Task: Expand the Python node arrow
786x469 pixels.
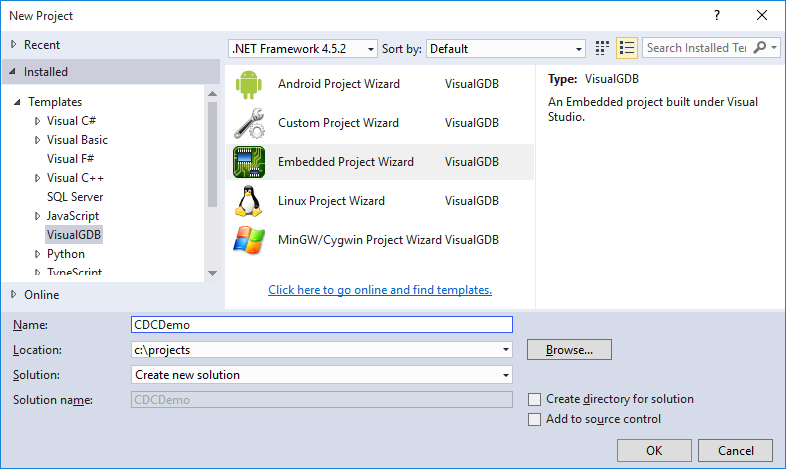Action: click(x=38, y=254)
